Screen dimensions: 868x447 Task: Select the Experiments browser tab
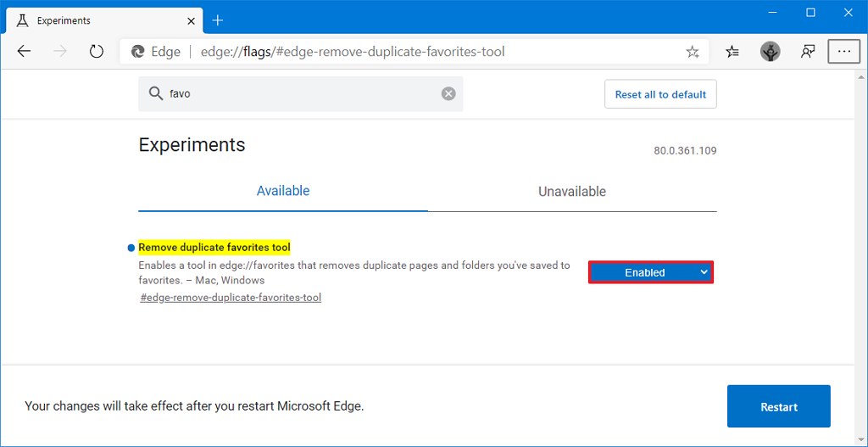click(x=103, y=21)
